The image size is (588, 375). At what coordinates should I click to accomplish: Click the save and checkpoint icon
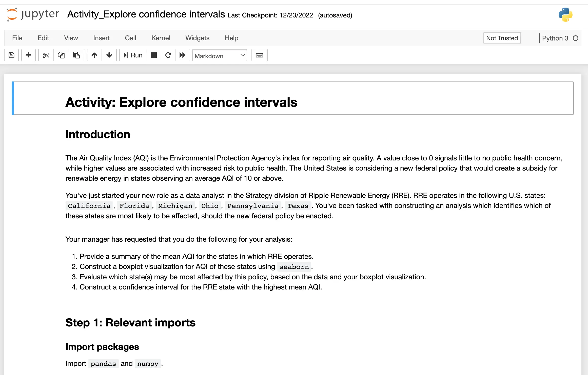click(11, 55)
